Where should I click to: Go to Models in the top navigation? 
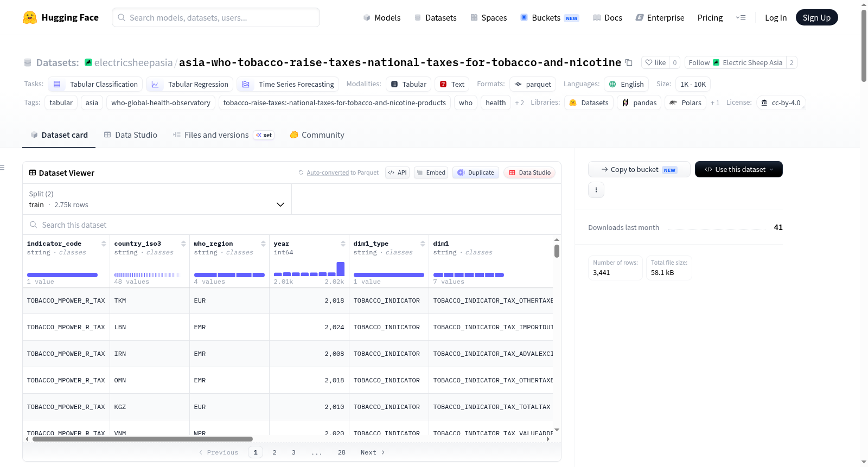[382, 17]
